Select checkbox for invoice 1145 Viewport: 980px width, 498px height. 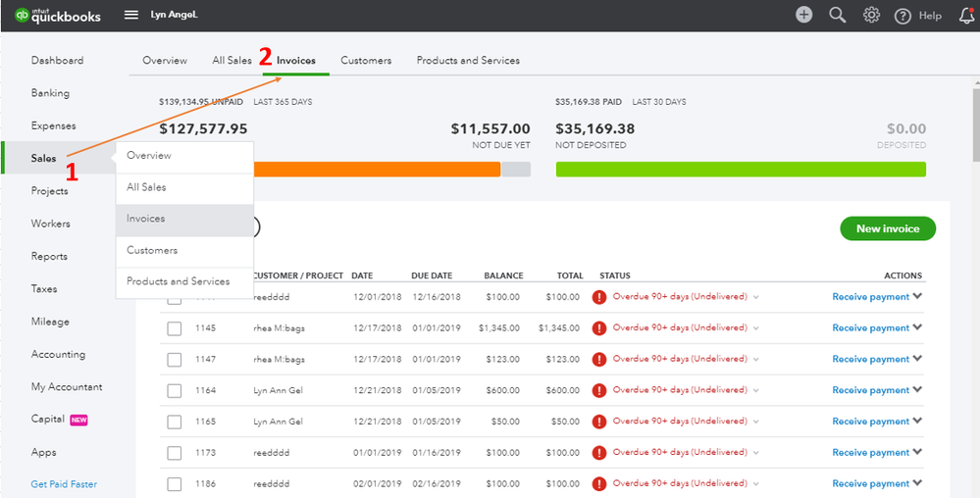point(175,328)
